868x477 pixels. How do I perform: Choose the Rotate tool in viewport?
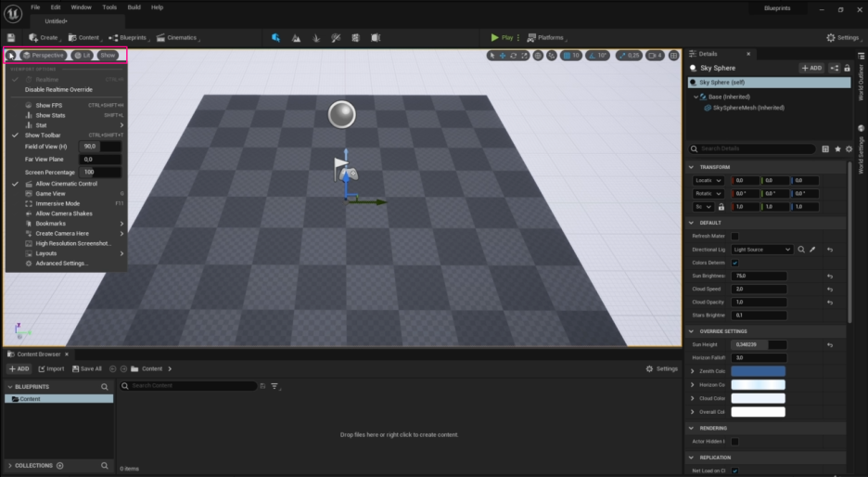click(513, 56)
